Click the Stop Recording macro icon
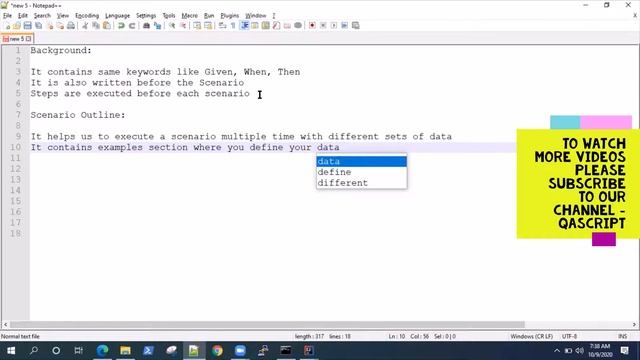Screen dimensions: 640x360 pos(323,26)
